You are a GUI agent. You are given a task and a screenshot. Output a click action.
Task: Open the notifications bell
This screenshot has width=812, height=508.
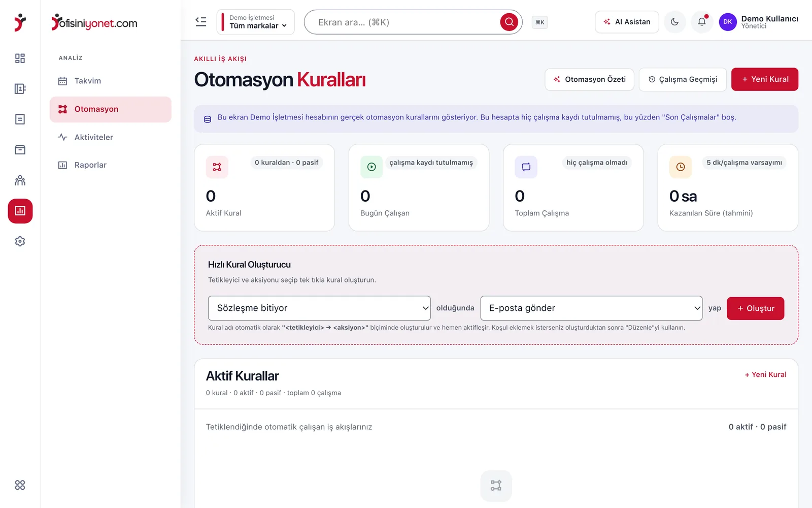click(702, 22)
